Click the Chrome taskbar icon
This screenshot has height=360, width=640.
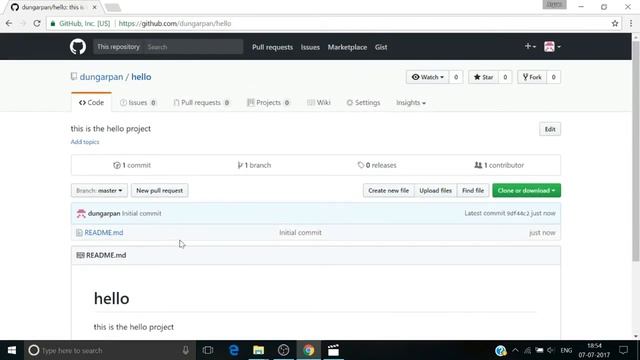click(x=309, y=350)
